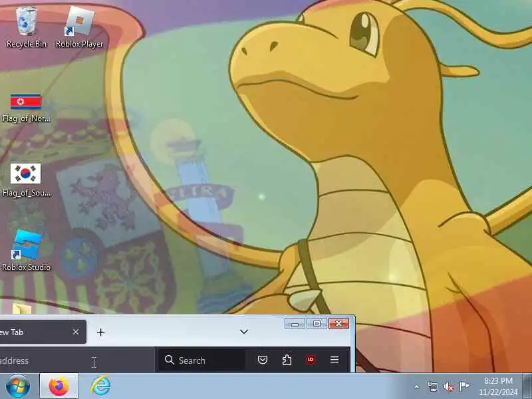Click the Firefox address bar field
This screenshot has height=399, width=532.
[76, 360]
